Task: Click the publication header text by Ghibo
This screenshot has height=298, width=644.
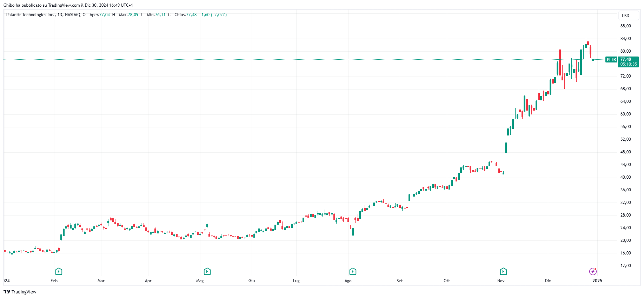Action: coord(68,5)
